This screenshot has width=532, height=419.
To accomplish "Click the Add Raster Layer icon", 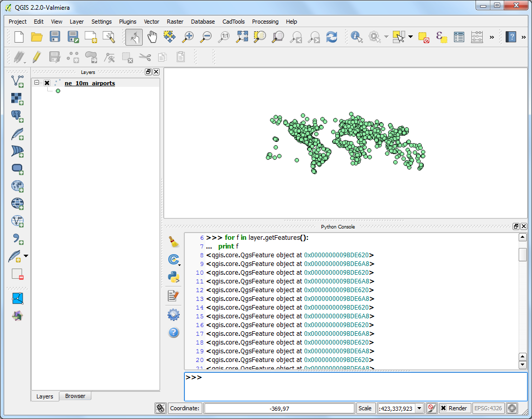I will (17, 99).
